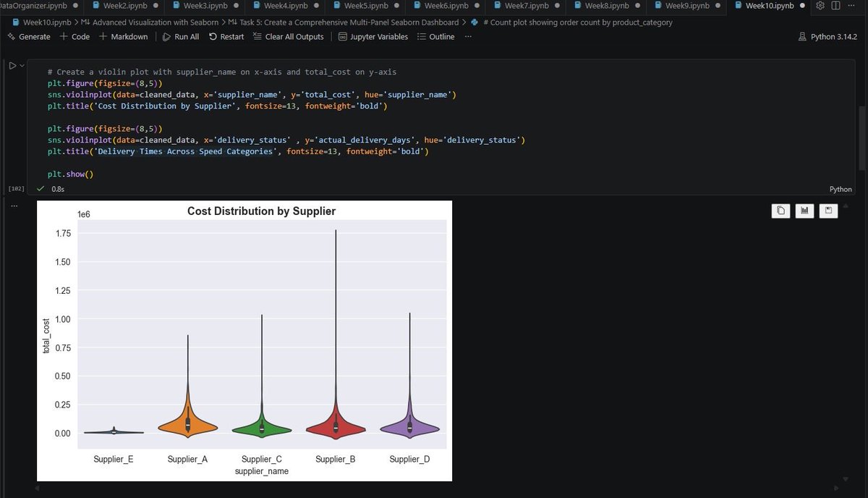Click the orange Supplier_A violin in plot
Screen dimensions: 868x498
tap(188, 425)
